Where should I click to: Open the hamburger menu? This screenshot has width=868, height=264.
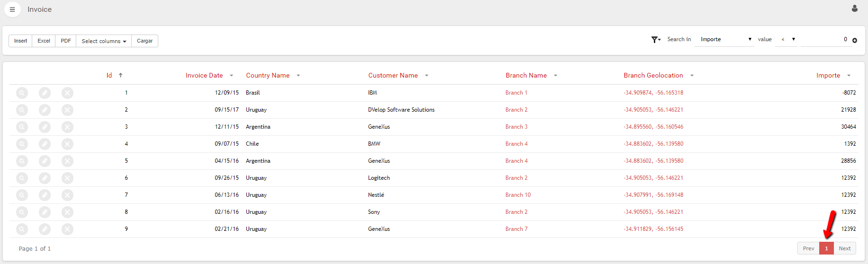click(x=12, y=9)
